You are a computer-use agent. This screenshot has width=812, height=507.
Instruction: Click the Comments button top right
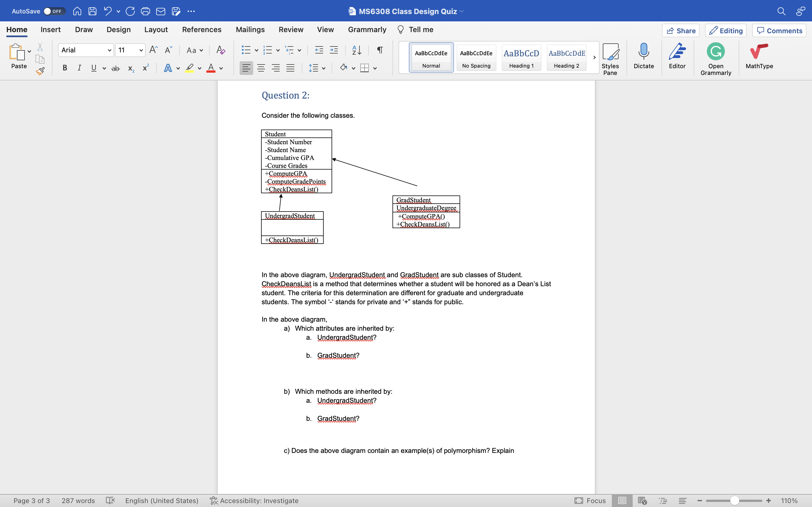pyautogui.click(x=779, y=30)
